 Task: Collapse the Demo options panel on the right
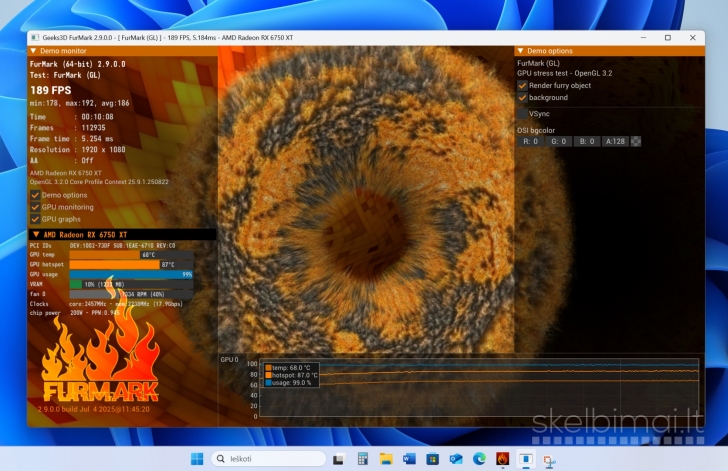point(521,50)
